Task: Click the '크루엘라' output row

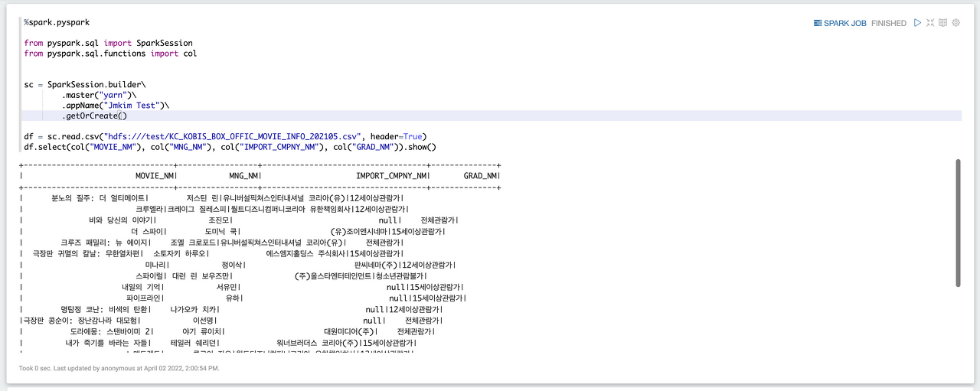Action: [x=214, y=209]
